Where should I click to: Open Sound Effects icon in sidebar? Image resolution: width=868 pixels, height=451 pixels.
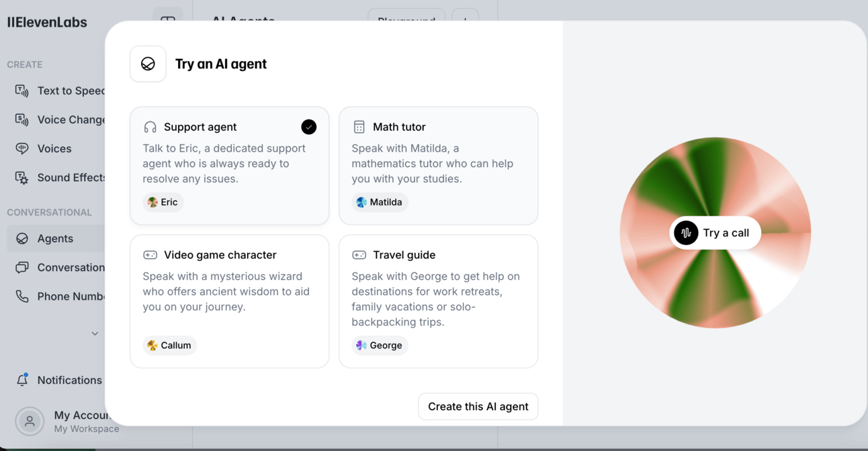click(x=22, y=177)
